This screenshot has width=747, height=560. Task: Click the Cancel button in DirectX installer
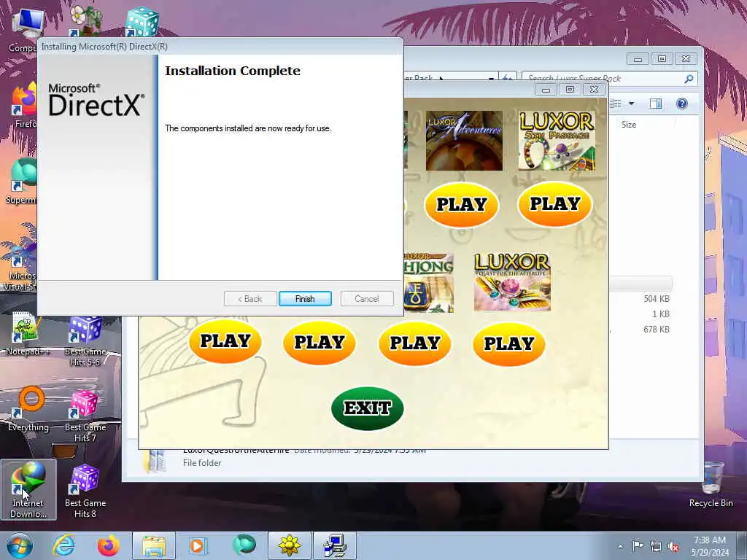tap(367, 298)
